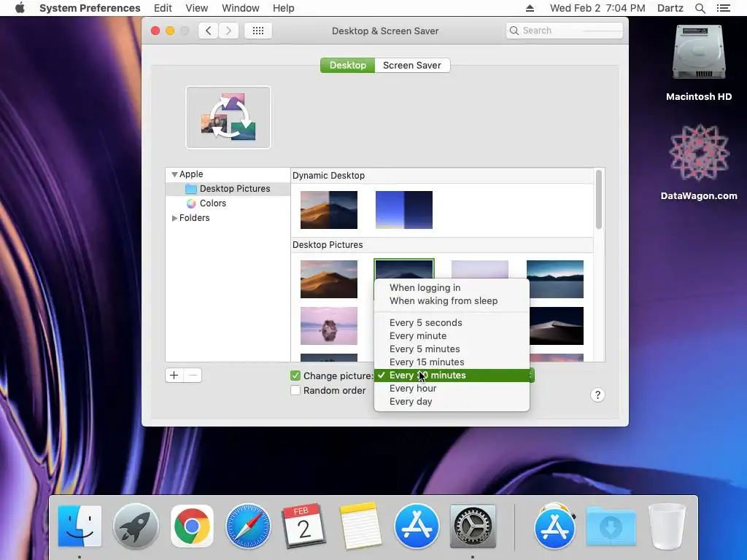
Task: Select Desktop Pictures folder in sidebar
Action: pyautogui.click(x=228, y=189)
